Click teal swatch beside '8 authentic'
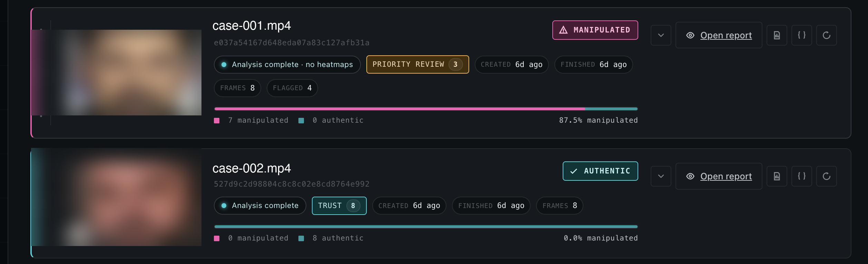Screen dimensions: 868x264 click(301, 238)
